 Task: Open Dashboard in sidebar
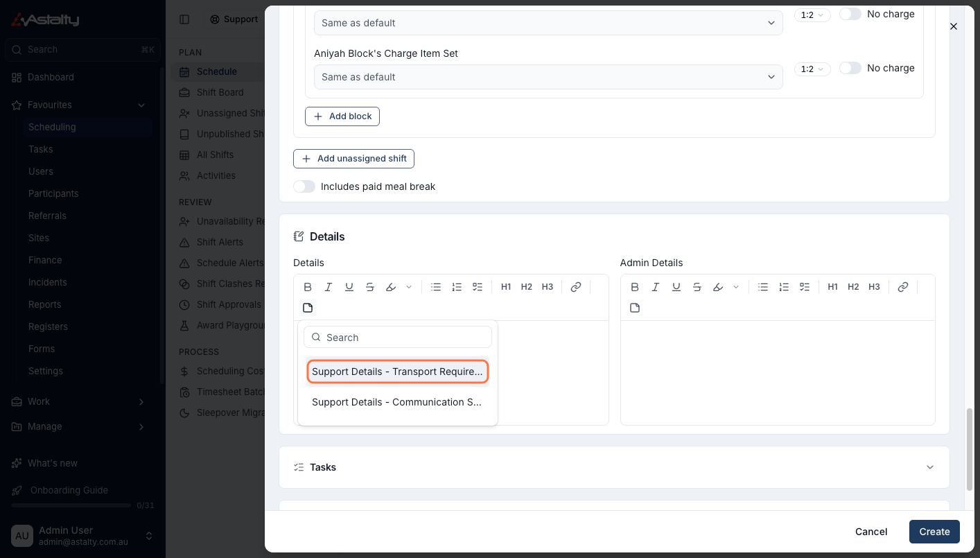coord(51,77)
